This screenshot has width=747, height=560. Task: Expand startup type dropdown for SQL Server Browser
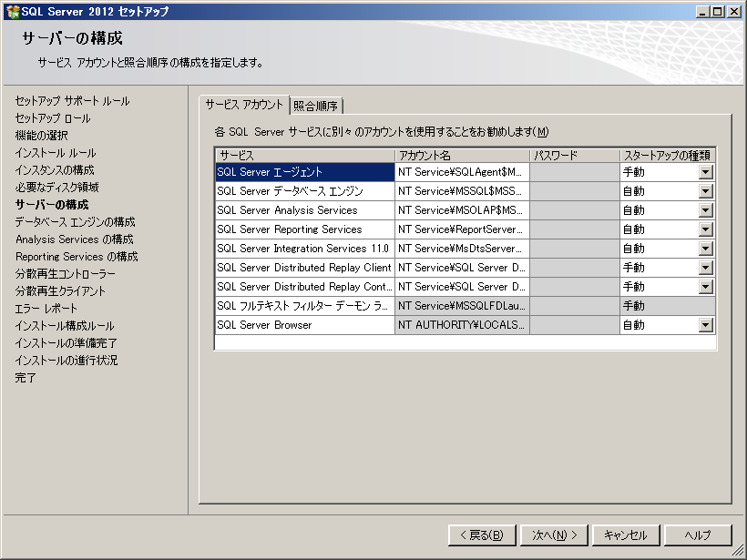coord(705,325)
